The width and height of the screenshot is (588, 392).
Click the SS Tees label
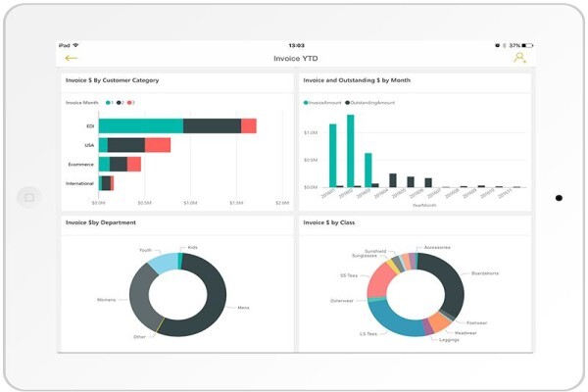(x=349, y=275)
